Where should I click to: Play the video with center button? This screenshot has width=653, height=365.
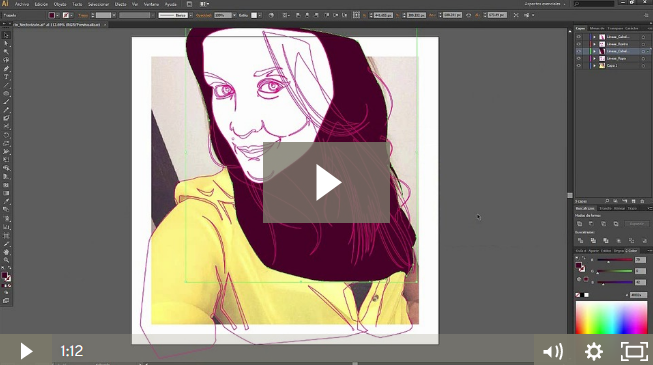point(326,182)
